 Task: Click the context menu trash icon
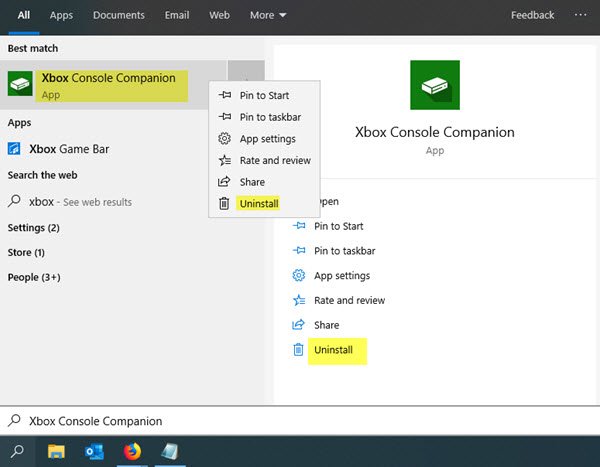click(224, 203)
